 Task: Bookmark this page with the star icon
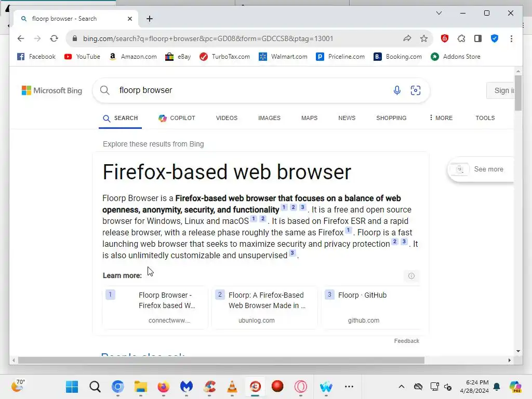click(x=424, y=38)
